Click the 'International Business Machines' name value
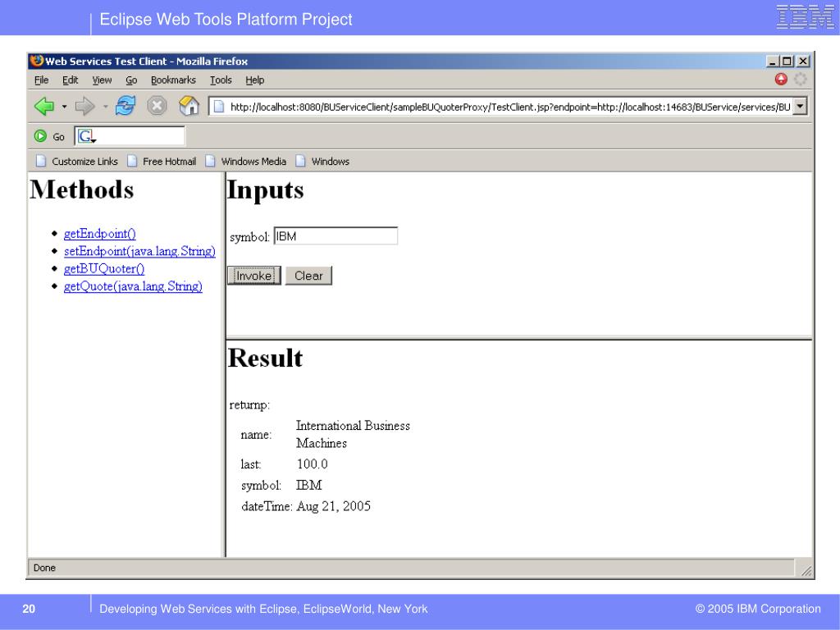Image resolution: width=840 pixels, height=630 pixels. pyautogui.click(x=353, y=435)
